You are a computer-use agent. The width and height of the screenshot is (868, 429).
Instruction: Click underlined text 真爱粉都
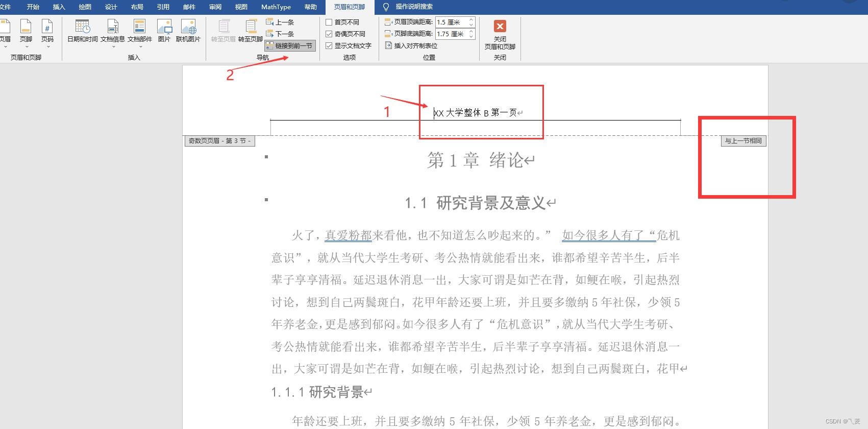(x=349, y=235)
